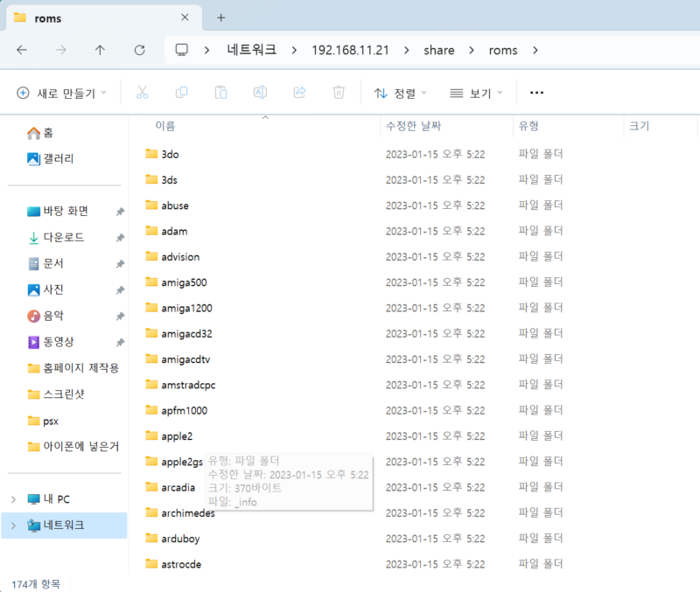Open the 정렬 sort dropdown
The height and width of the screenshot is (592, 700).
tap(401, 94)
